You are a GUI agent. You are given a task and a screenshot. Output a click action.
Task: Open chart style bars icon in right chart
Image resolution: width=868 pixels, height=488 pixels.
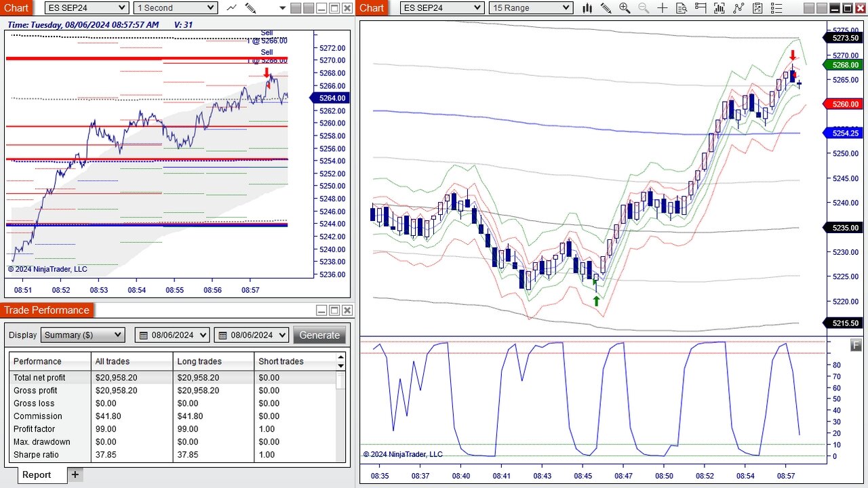click(587, 8)
